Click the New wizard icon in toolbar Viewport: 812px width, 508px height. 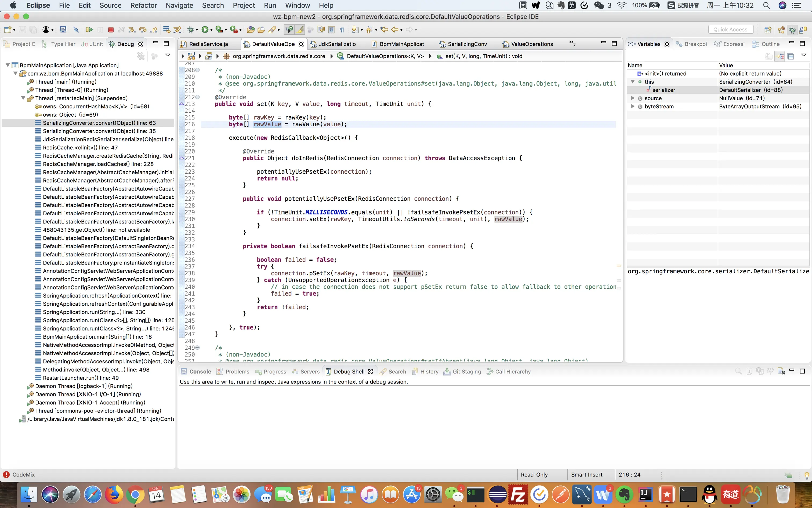[8, 30]
